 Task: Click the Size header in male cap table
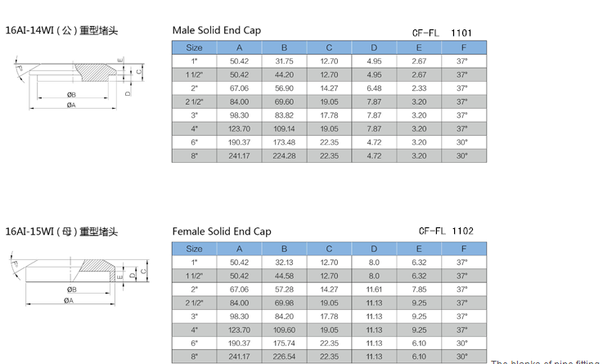pos(195,47)
